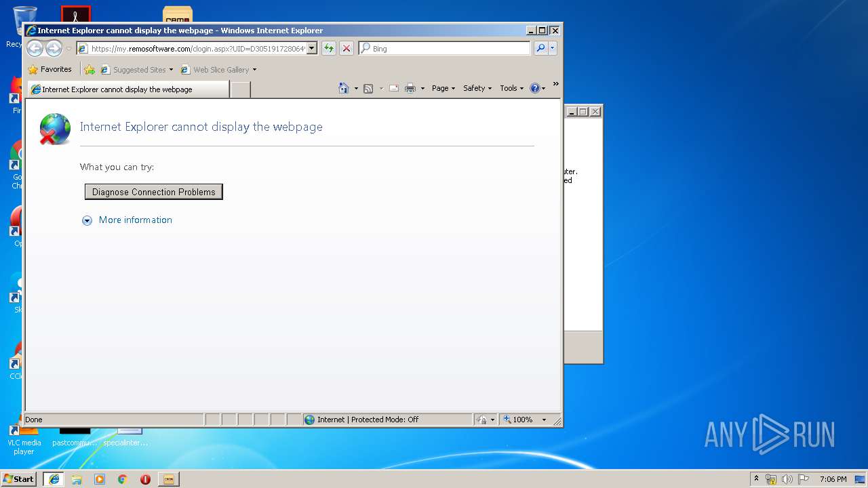Click the status bar security lock dropdown

click(x=486, y=420)
